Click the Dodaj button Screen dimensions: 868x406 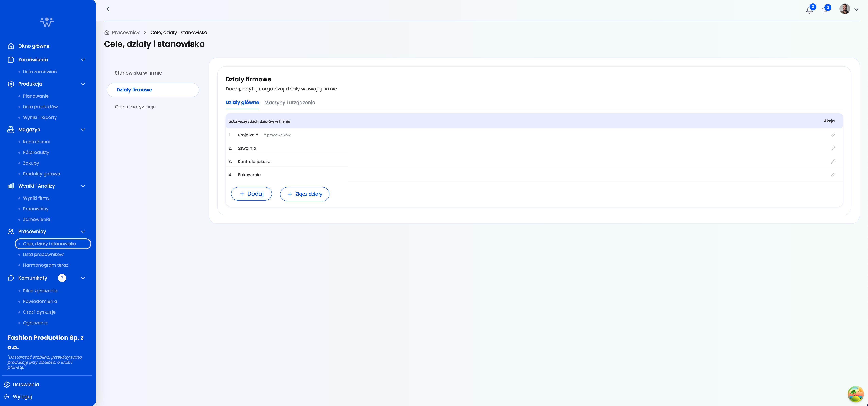point(251,194)
